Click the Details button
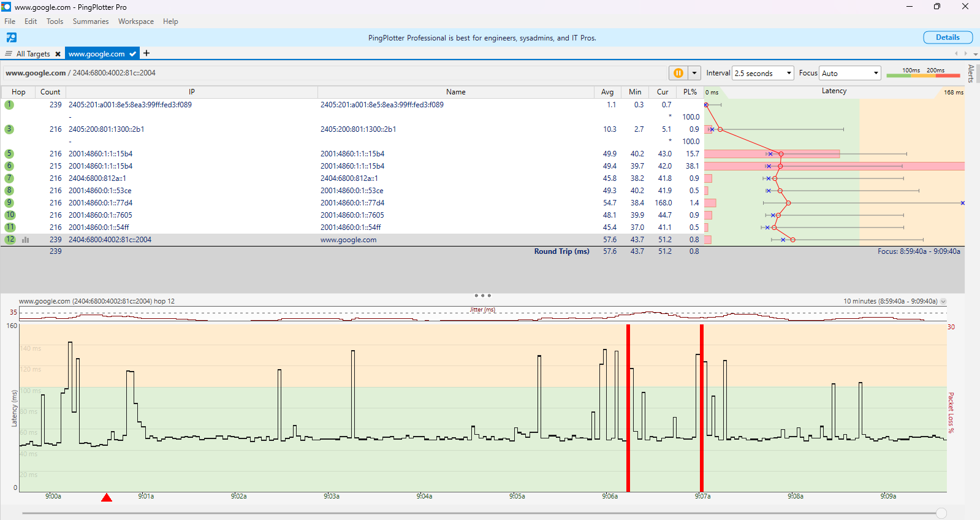The width and height of the screenshot is (980, 520). (948, 37)
